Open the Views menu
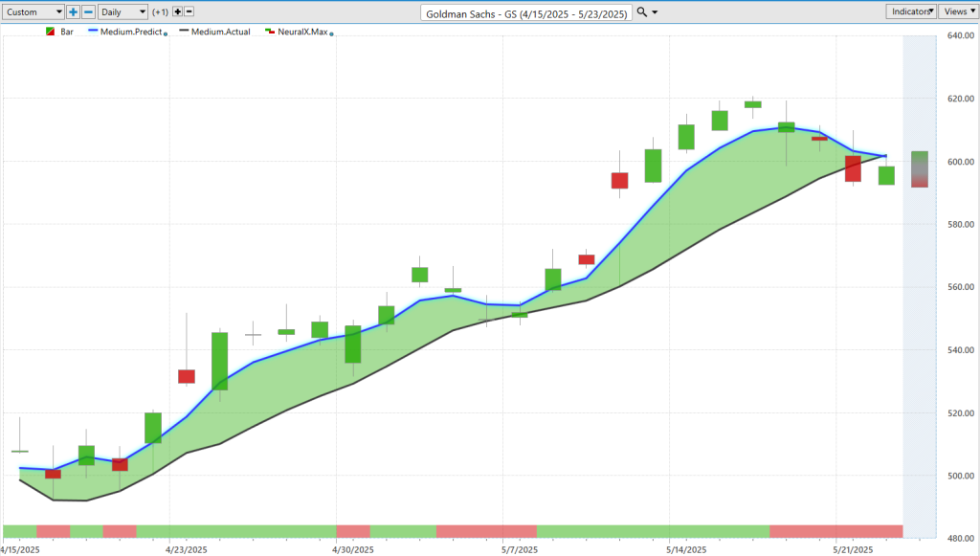The height and width of the screenshot is (556, 980). point(957,11)
